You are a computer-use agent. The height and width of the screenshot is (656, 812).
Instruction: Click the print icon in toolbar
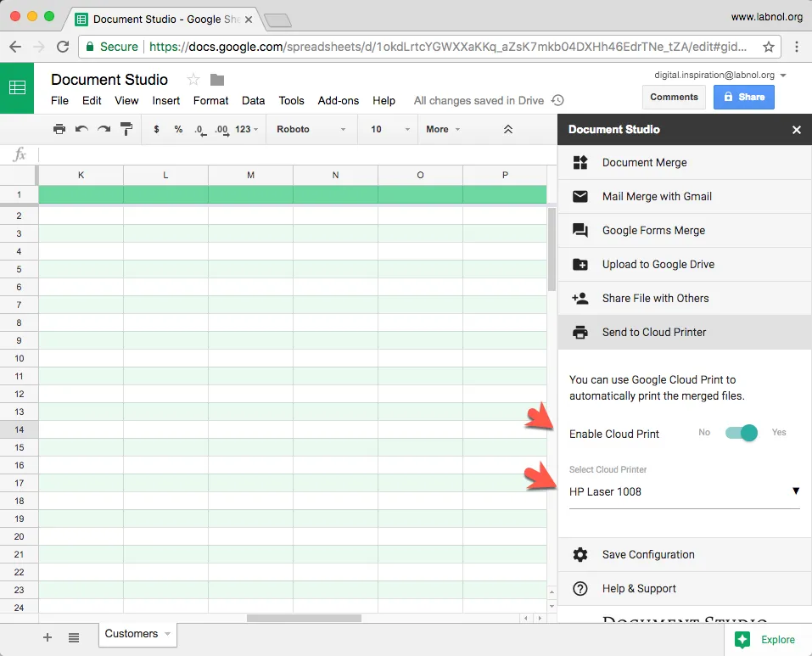(x=59, y=129)
